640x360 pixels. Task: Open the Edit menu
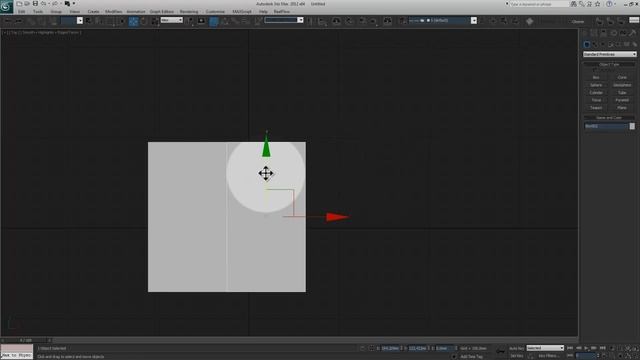pos(21,12)
